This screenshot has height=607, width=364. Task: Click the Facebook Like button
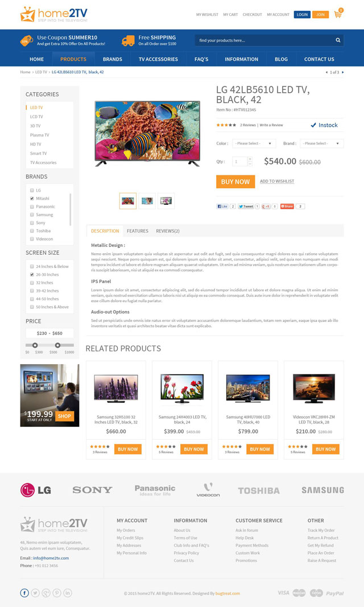click(x=222, y=207)
